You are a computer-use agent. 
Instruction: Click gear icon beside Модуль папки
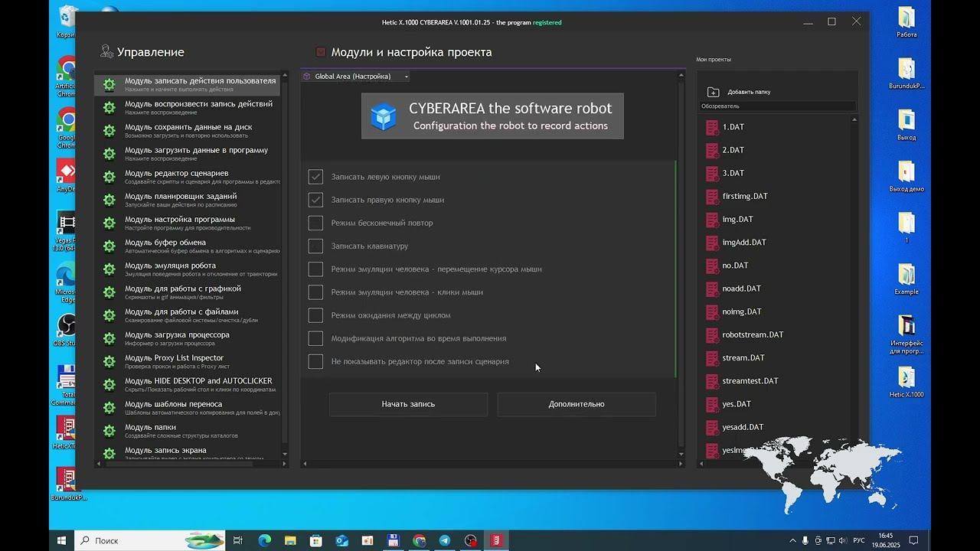coord(109,431)
